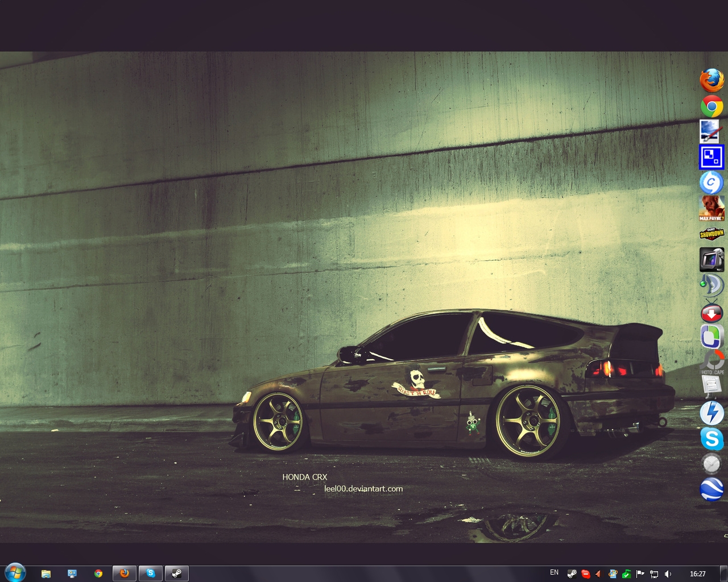Launch Max Payne 3 from the dock

point(712,208)
